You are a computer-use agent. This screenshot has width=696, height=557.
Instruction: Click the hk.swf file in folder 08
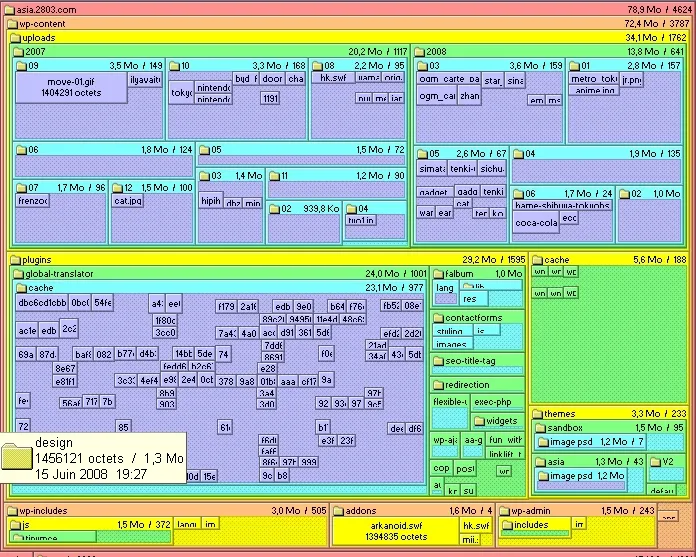coord(333,78)
